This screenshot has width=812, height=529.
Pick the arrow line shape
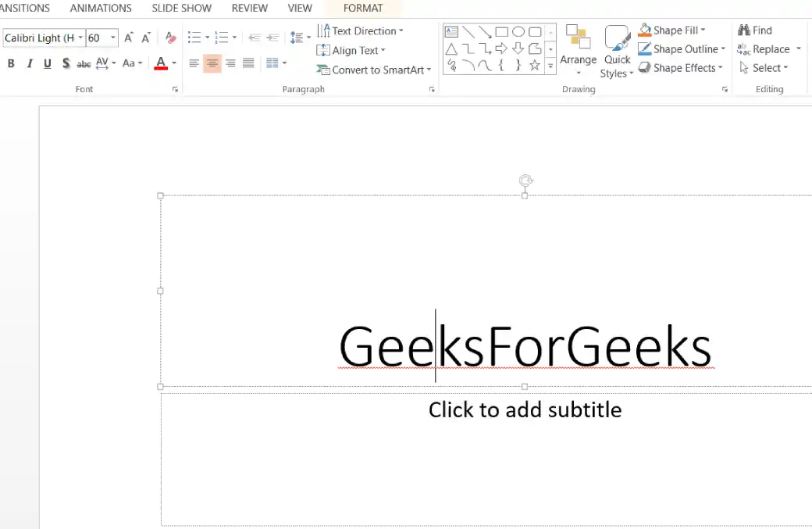click(x=485, y=31)
